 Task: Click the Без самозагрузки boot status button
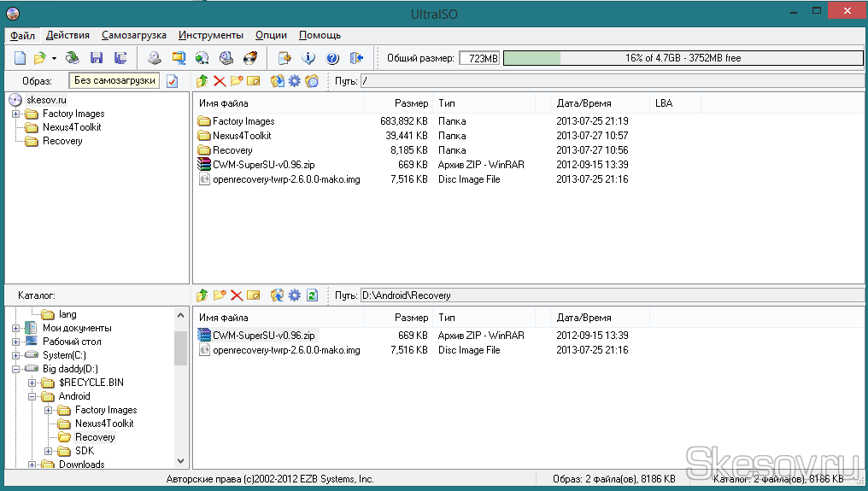point(115,81)
